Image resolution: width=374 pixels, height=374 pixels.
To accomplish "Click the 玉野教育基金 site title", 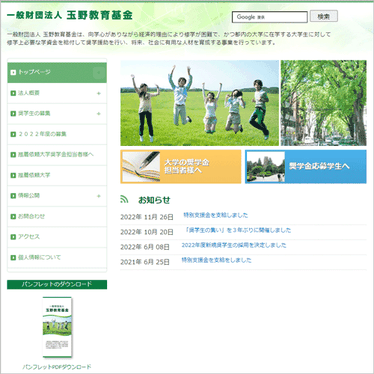I will click(70, 15).
